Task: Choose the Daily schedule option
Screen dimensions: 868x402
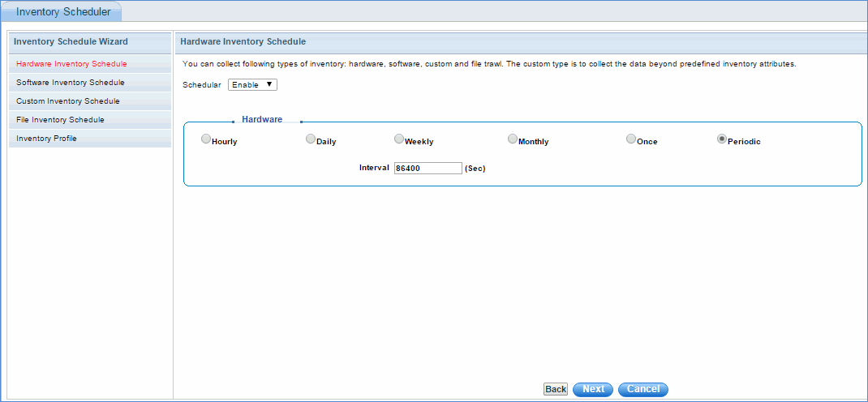Action: [x=311, y=139]
